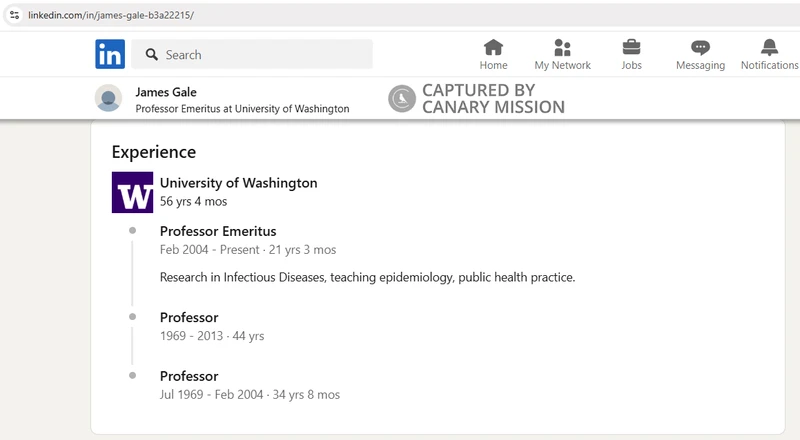
Task: Open My Network page
Action: [x=562, y=55]
